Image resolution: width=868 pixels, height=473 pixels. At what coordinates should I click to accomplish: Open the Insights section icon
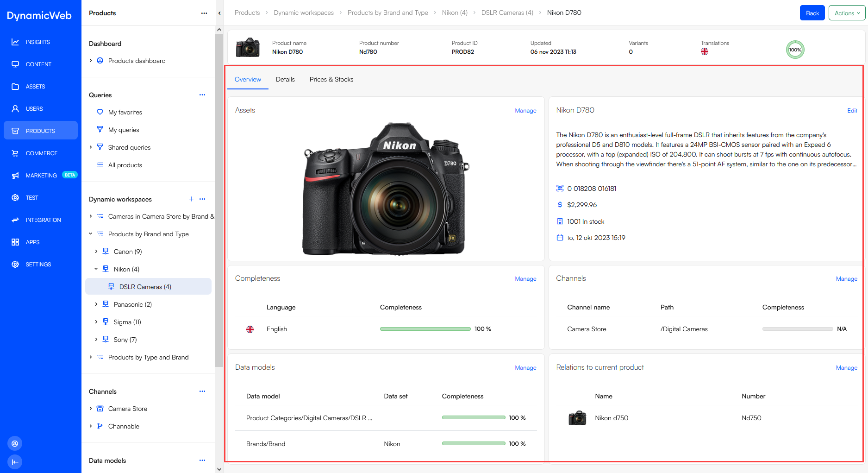[x=15, y=42]
